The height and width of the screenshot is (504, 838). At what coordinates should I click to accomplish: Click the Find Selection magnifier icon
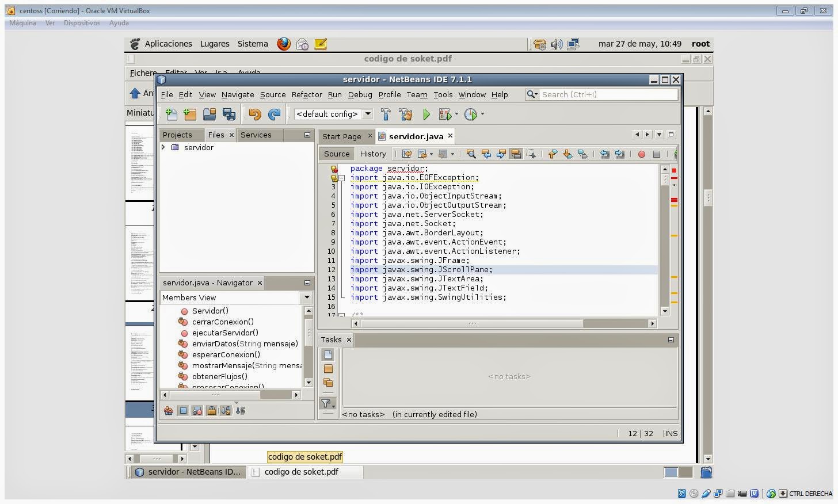click(x=471, y=154)
